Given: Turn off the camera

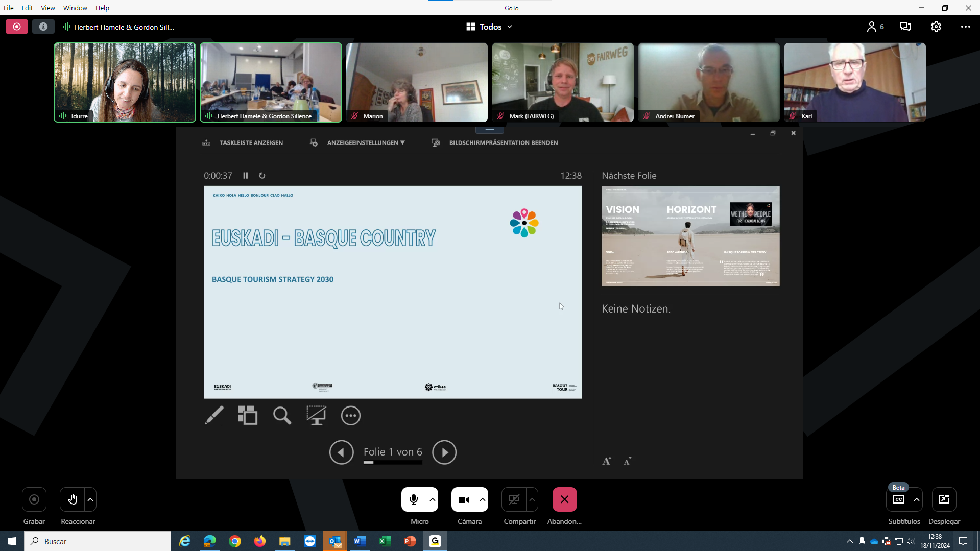Looking at the screenshot, I should click(464, 499).
